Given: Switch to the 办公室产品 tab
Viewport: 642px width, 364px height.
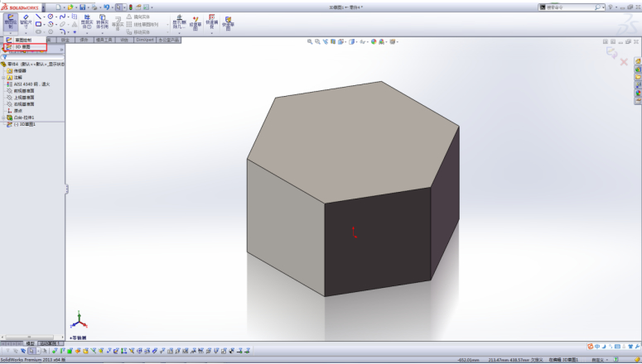Looking at the screenshot, I should coord(169,40).
